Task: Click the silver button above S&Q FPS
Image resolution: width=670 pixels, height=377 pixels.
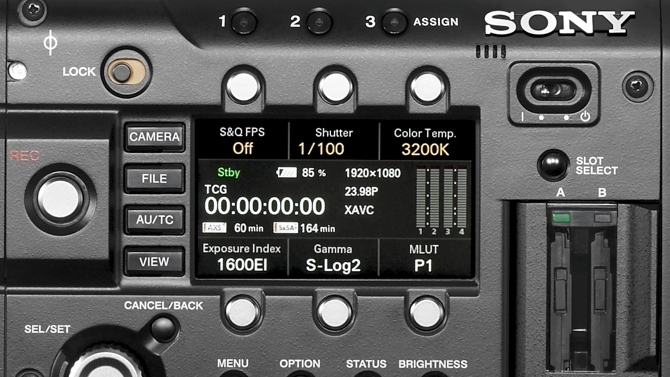Action: pyautogui.click(x=243, y=87)
